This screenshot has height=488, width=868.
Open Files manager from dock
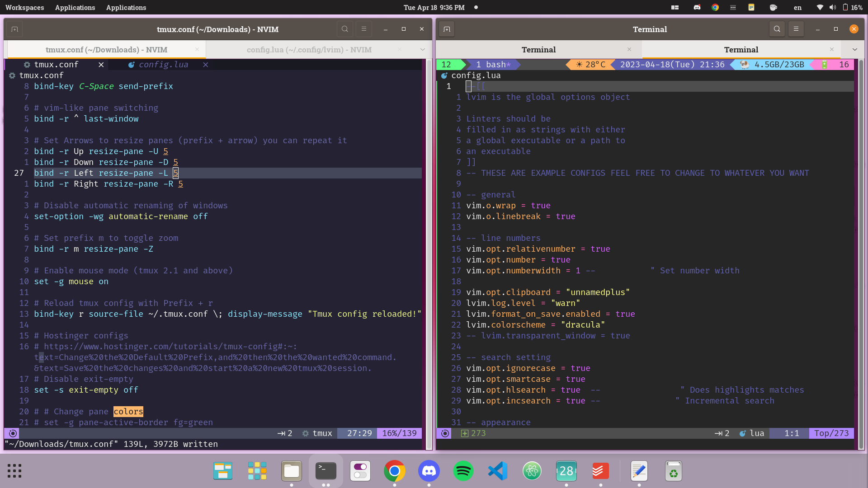click(292, 471)
